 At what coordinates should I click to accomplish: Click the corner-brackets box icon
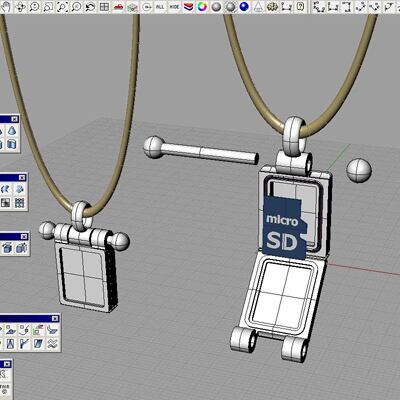347,6
